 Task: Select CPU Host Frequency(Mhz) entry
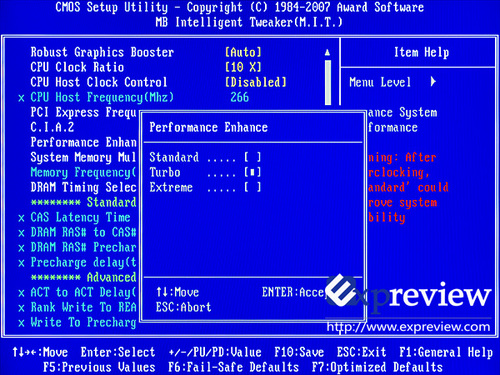pos(102,97)
